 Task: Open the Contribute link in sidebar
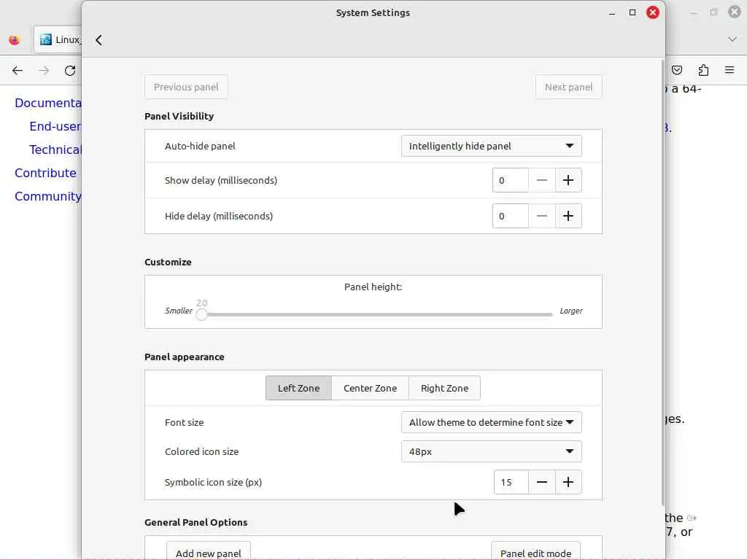pos(45,173)
